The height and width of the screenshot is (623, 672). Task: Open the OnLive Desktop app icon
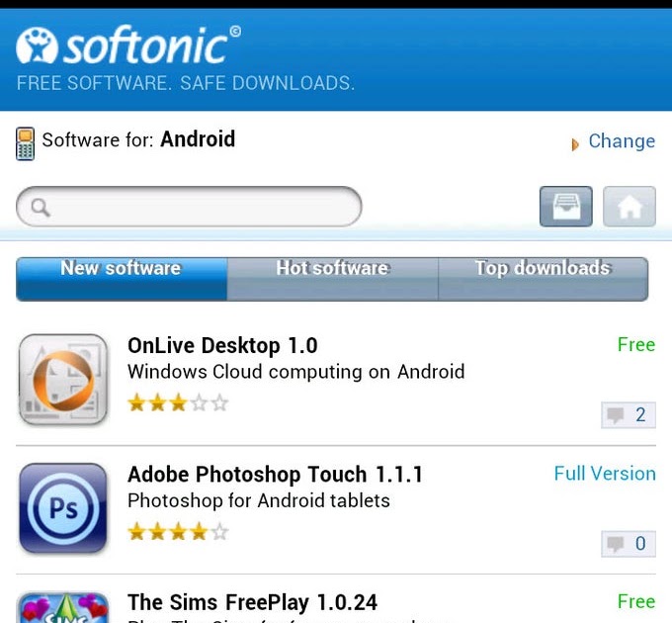[63, 380]
